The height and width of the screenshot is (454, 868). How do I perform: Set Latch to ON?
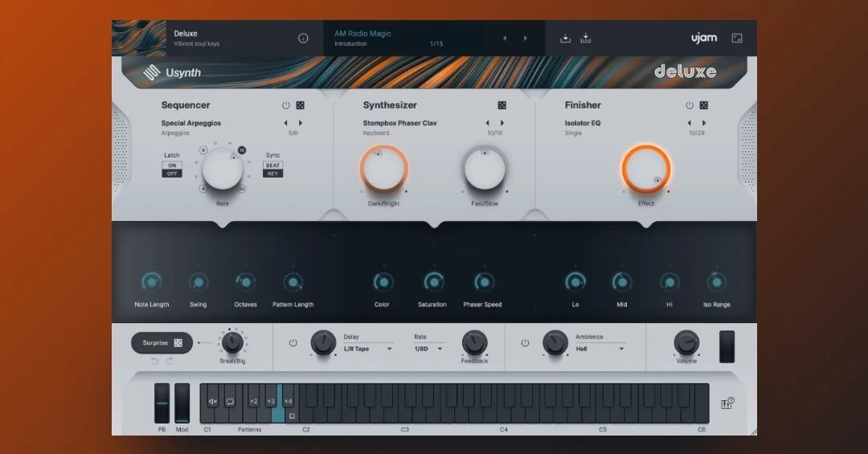[172, 166]
